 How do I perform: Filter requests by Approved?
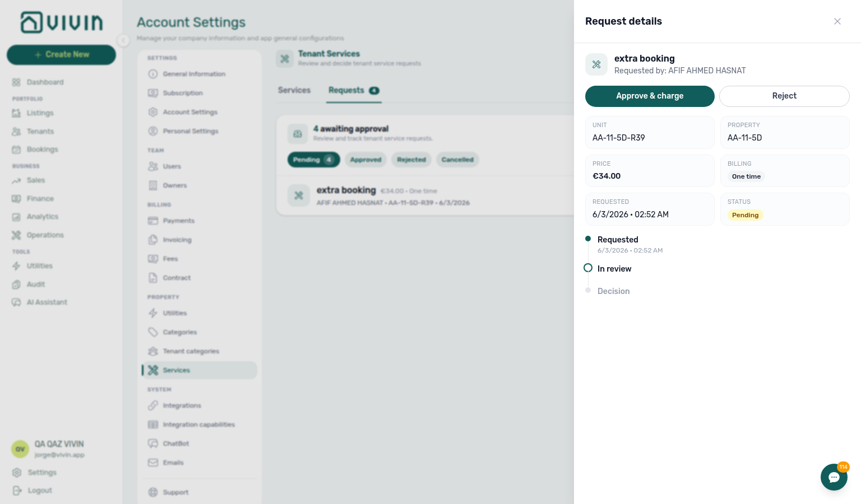[x=365, y=160]
